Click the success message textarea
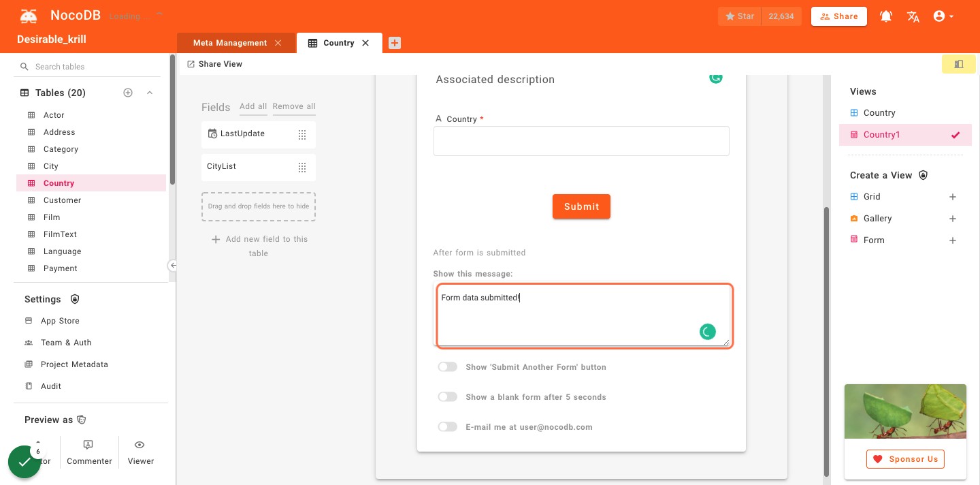This screenshot has width=980, height=485. 583,315
